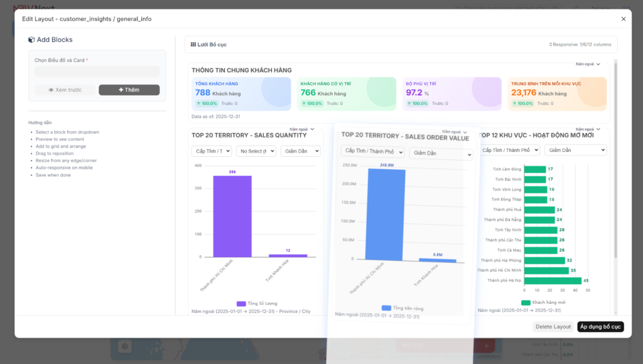
Task: Click green 100.0% trend badge on Tổng Khách Hàng card
Action: (208, 103)
